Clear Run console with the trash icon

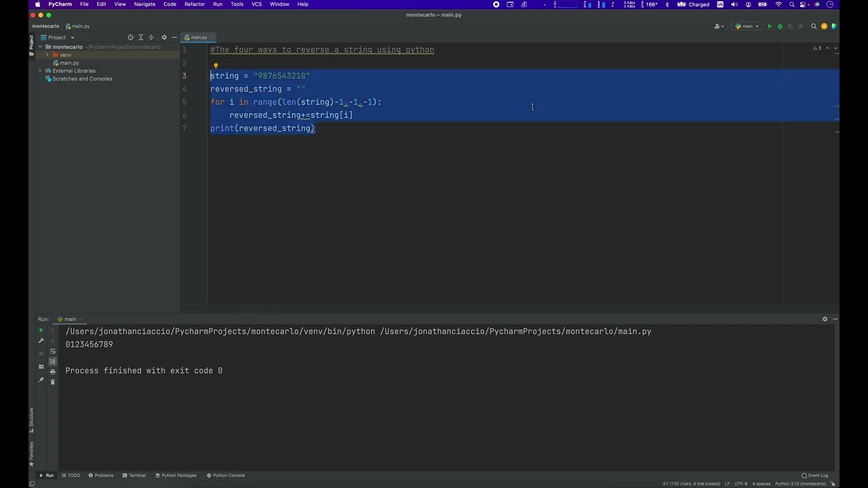pyautogui.click(x=53, y=382)
